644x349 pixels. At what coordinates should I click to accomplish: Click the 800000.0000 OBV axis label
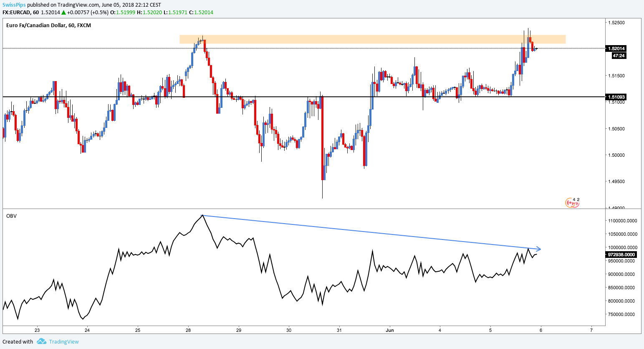click(x=621, y=301)
